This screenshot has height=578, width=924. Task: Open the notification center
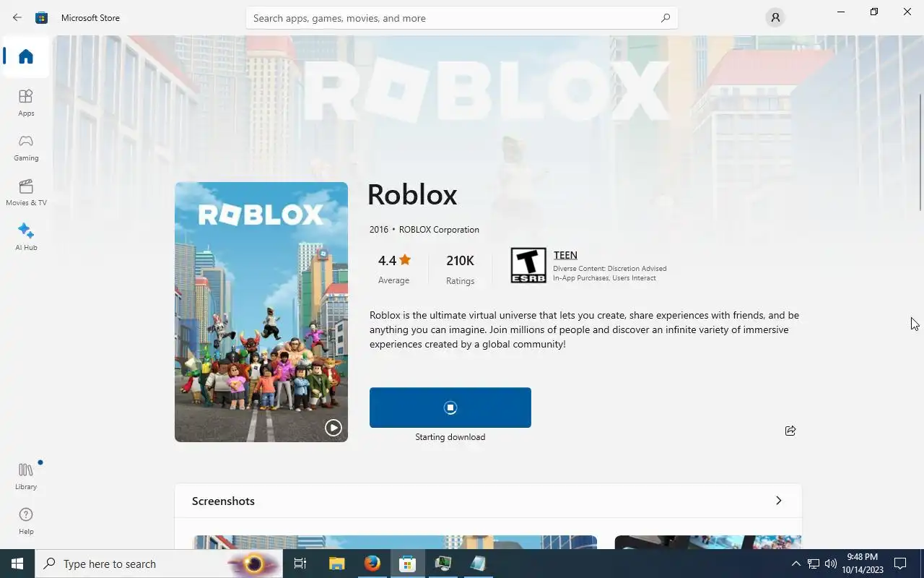click(x=900, y=564)
